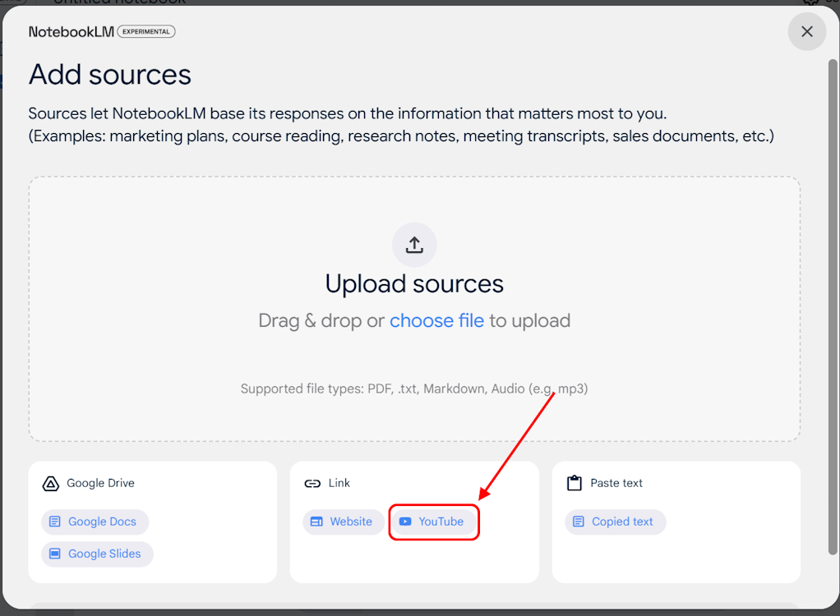The image size is (840, 616).
Task: Select the Copied text option
Action: [615, 522]
